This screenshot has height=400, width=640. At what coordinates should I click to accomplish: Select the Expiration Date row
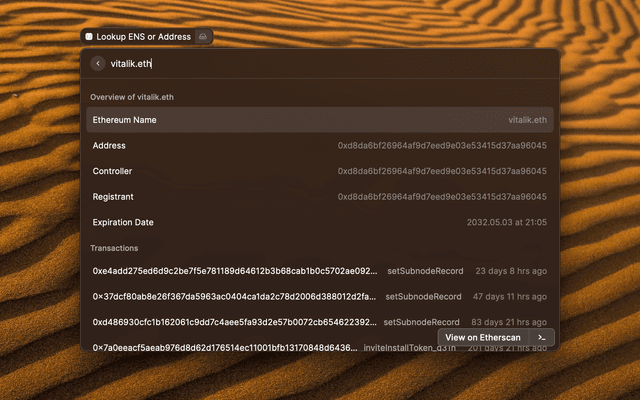pos(319,222)
